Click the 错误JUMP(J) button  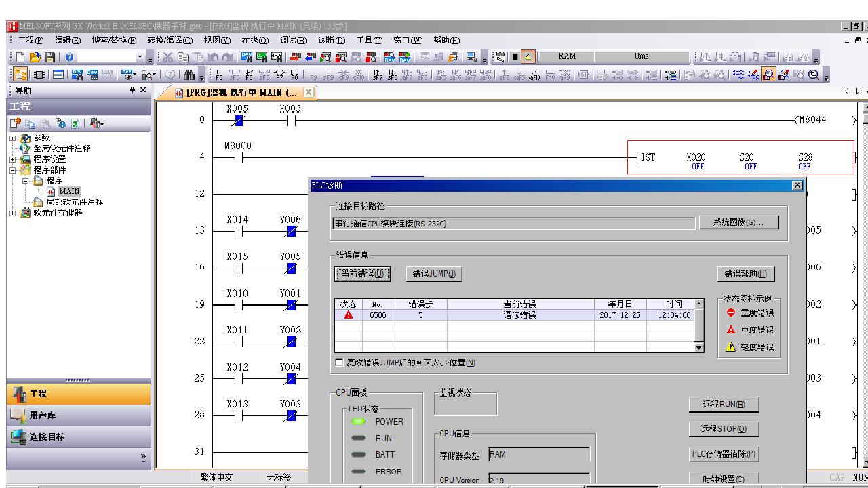[x=434, y=274]
